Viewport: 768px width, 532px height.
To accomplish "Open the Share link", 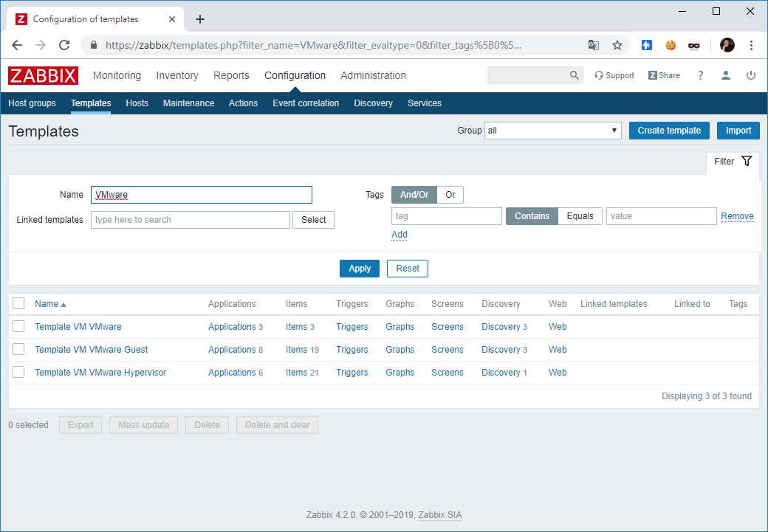I will coord(664,75).
